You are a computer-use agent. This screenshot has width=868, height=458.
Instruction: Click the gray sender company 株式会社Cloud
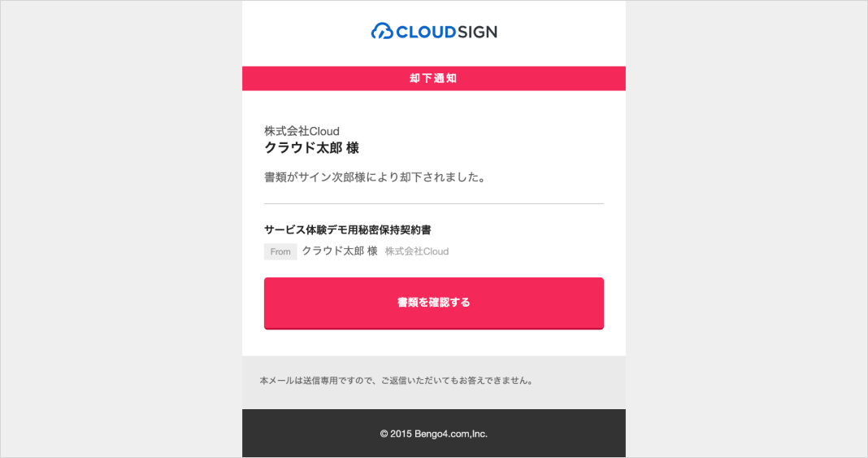(x=417, y=251)
